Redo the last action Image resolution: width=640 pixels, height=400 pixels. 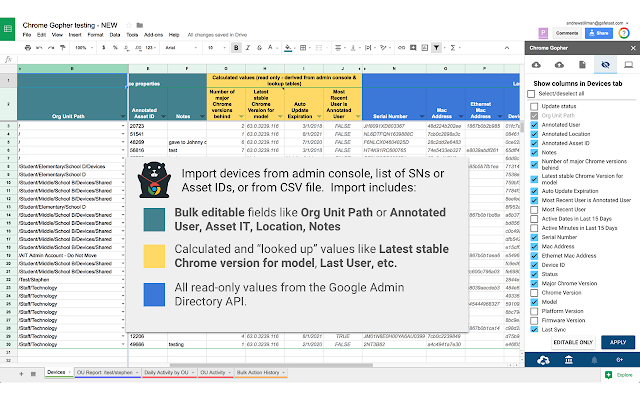(x=51, y=48)
